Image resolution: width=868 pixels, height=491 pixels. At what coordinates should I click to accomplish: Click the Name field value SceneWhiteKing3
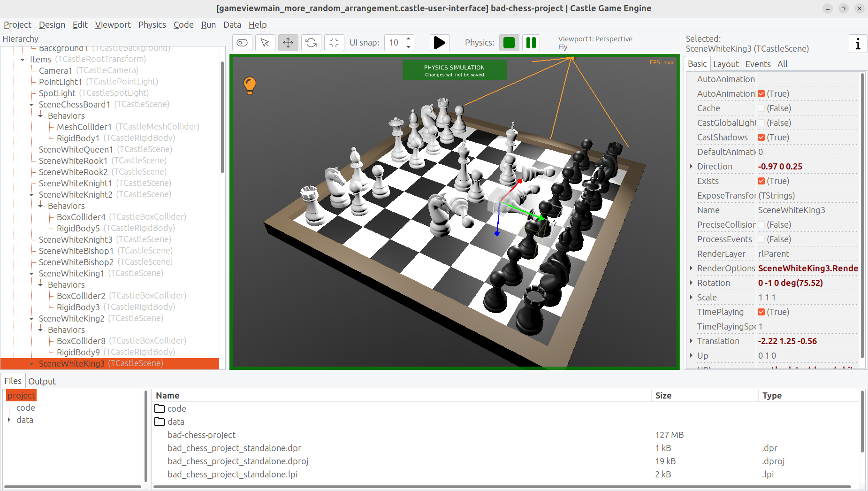point(808,210)
